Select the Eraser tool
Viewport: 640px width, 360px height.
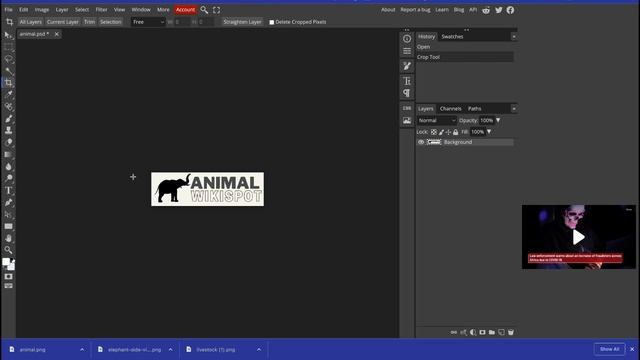pyautogui.click(x=8, y=142)
